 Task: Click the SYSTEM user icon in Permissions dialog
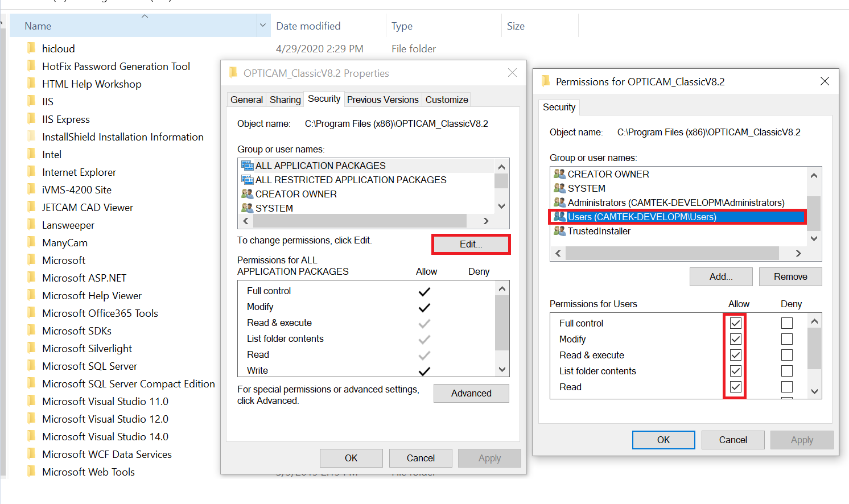coord(559,188)
